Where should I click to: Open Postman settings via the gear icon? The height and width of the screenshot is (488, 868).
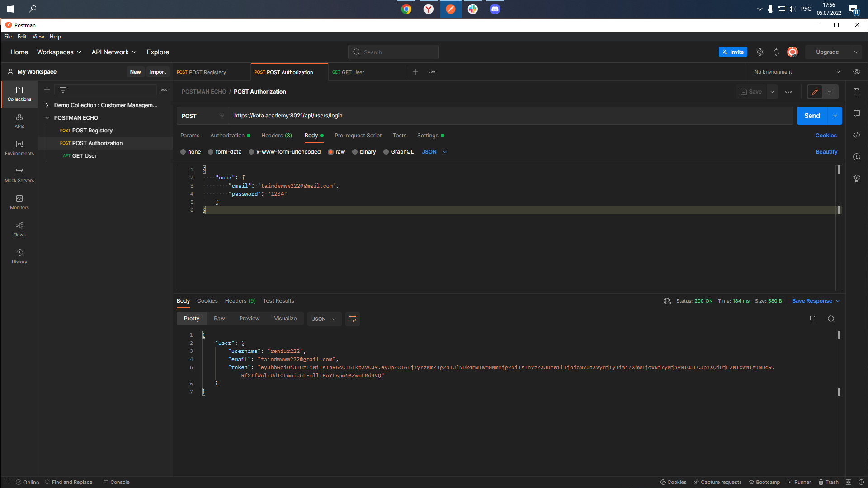pos(759,52)
